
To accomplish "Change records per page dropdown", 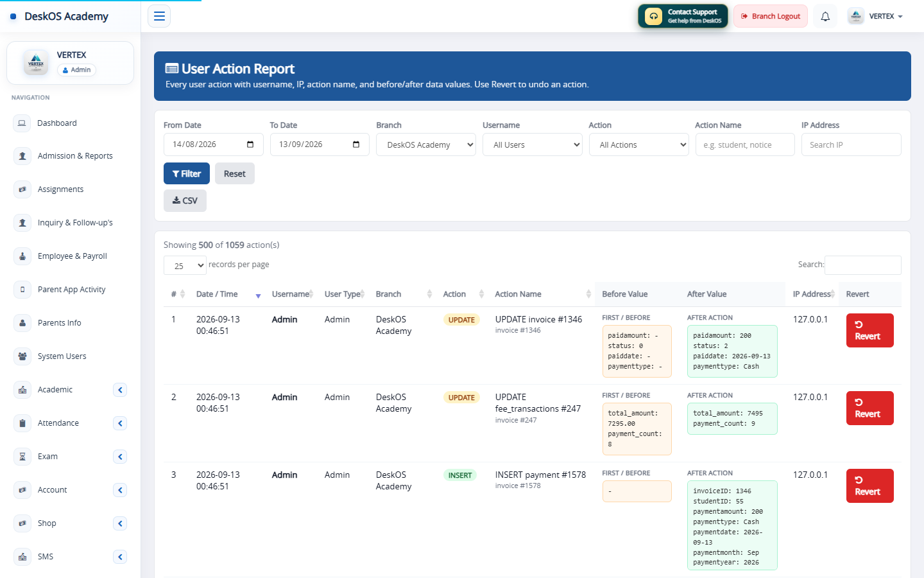I will (185, 265).
